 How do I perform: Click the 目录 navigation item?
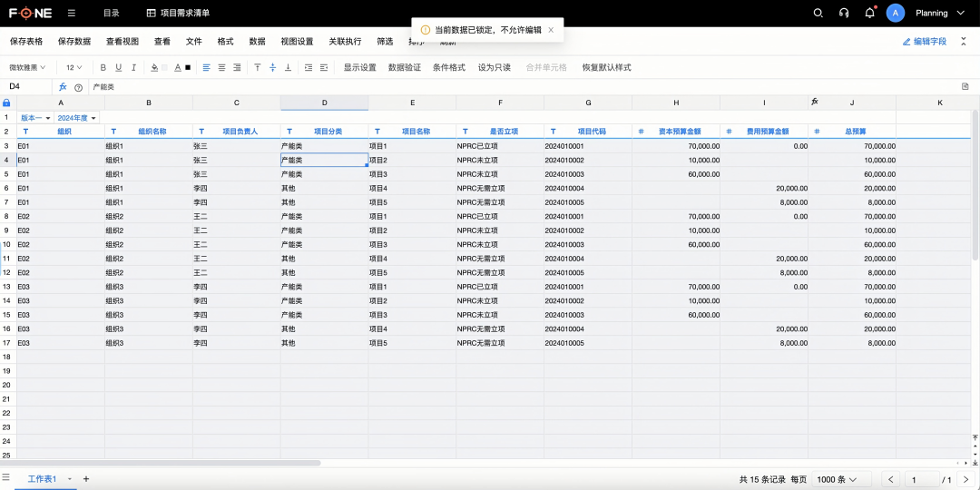112,13
